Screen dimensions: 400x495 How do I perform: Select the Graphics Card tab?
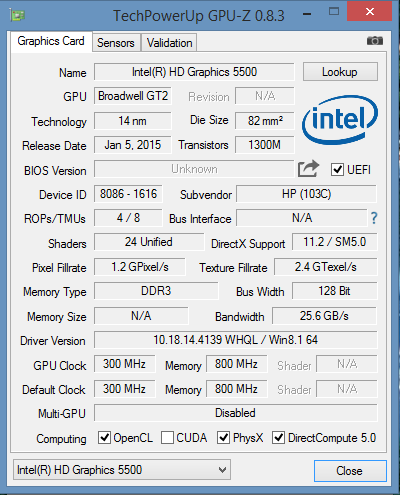coord(51,41)
